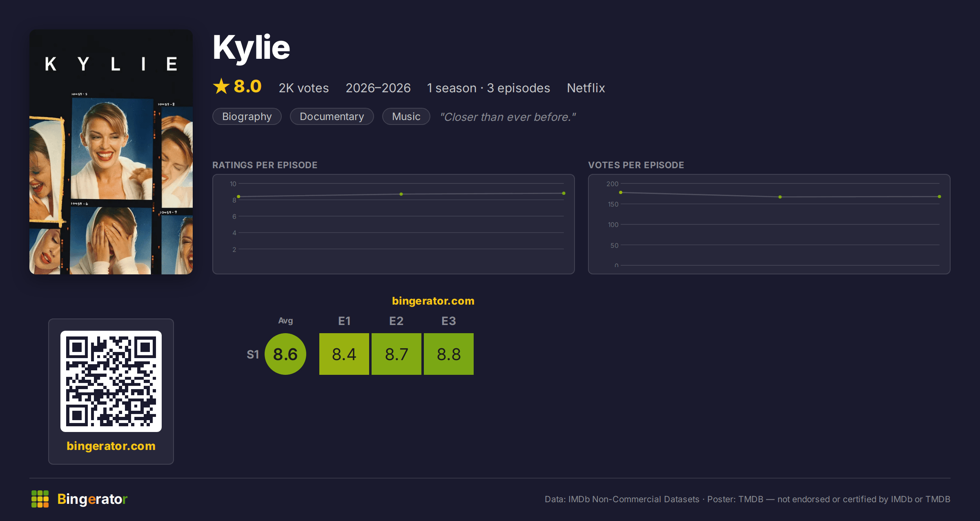Image resolution: width=980 pixels, height=521 pixels.
Task: Click the first point on the ratings chart
Action: pos(238,197)
